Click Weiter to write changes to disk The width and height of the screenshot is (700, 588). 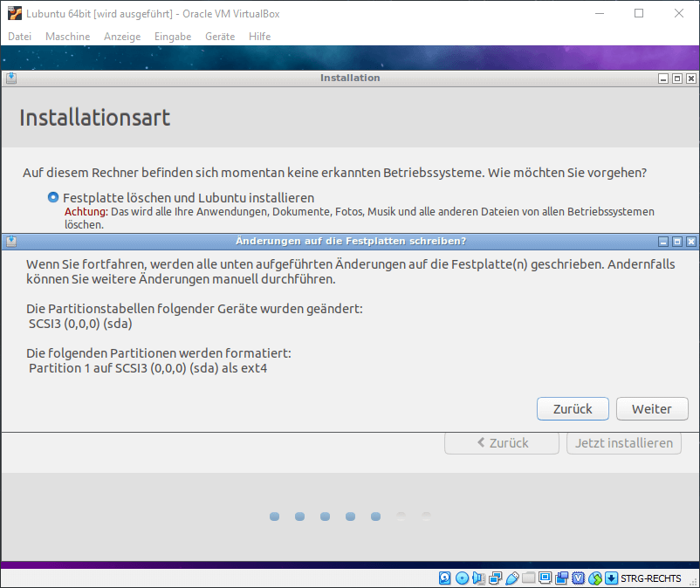coord(652,408)
